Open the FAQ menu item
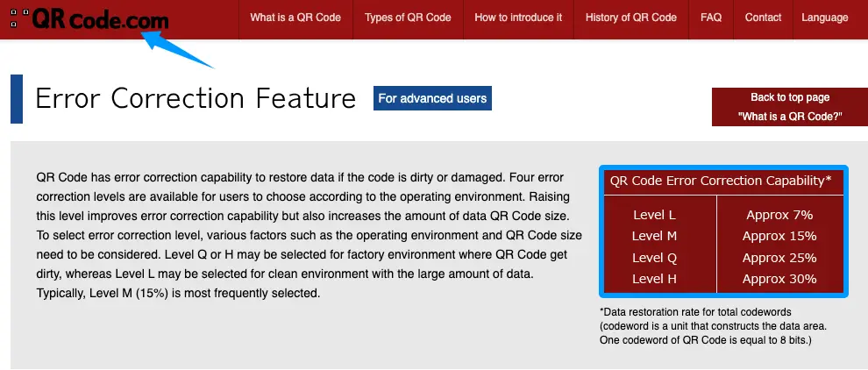 pos(711,18)
